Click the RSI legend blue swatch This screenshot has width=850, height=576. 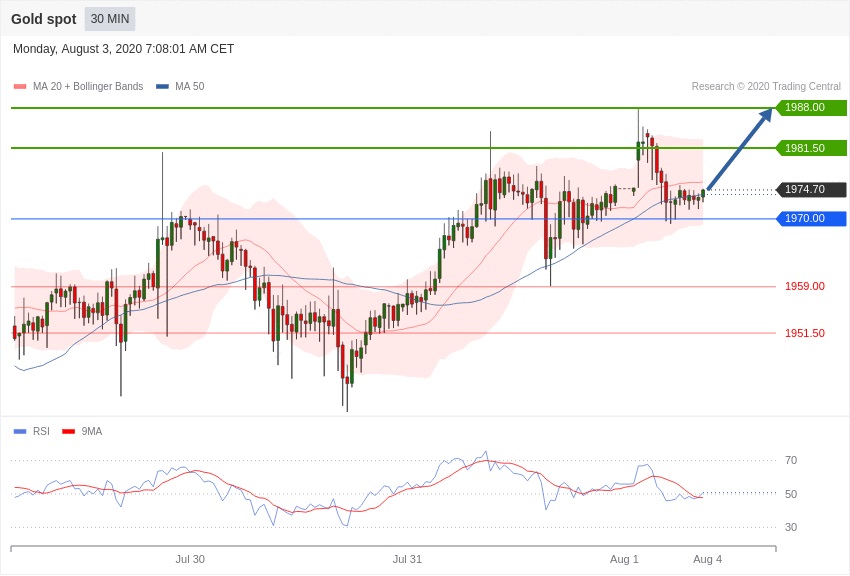click(20, 432)
